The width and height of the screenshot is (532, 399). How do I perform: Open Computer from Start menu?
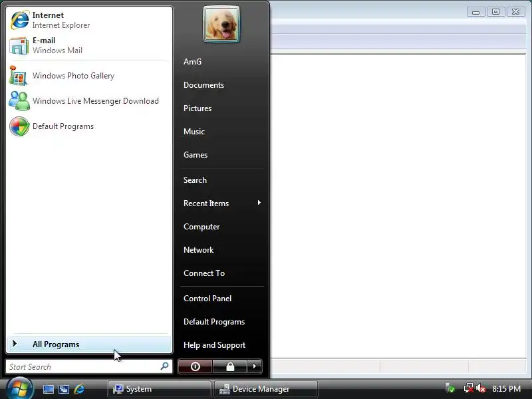pyautogui.click(x=201, y=227)
